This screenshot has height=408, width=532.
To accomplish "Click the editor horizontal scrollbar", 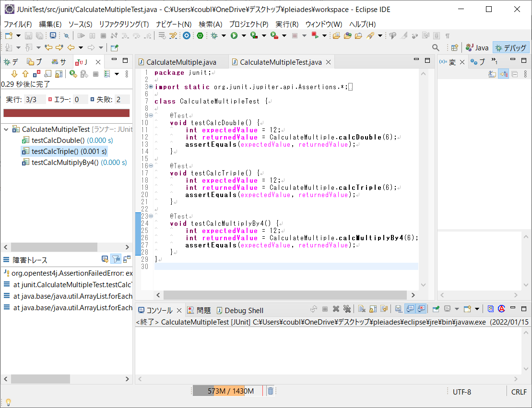I will point(285,295).
